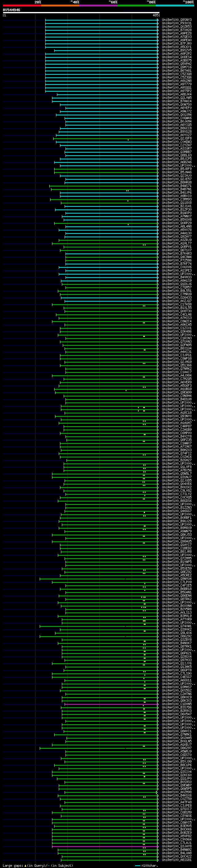
Task: Choose hit UniRef100_A5C6Y1
Action: point(177,47)
